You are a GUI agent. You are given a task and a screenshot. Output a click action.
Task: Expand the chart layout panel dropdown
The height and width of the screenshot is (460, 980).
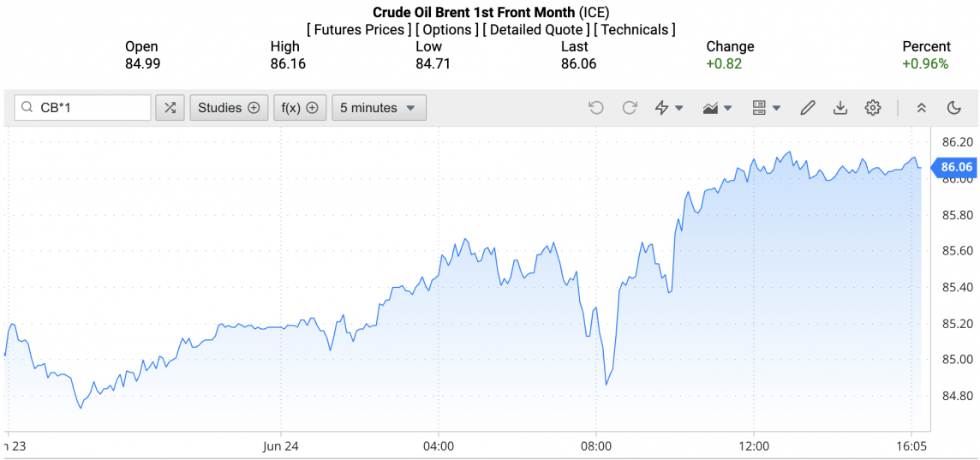pos(766,108)
